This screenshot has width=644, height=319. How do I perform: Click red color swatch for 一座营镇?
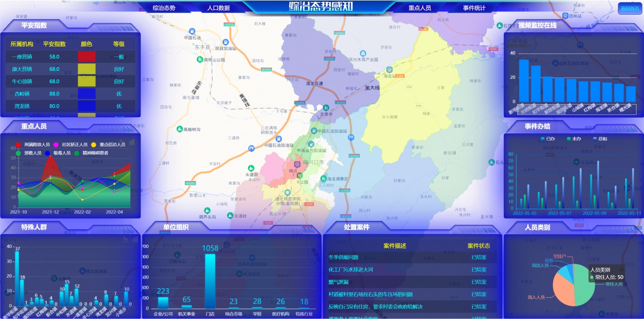[87, 56]
